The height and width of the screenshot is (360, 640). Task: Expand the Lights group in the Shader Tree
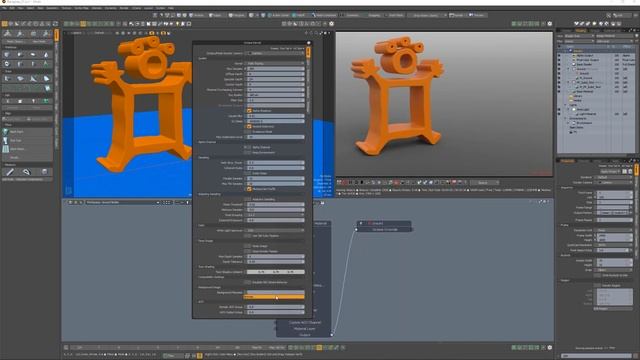coord(566,105)
